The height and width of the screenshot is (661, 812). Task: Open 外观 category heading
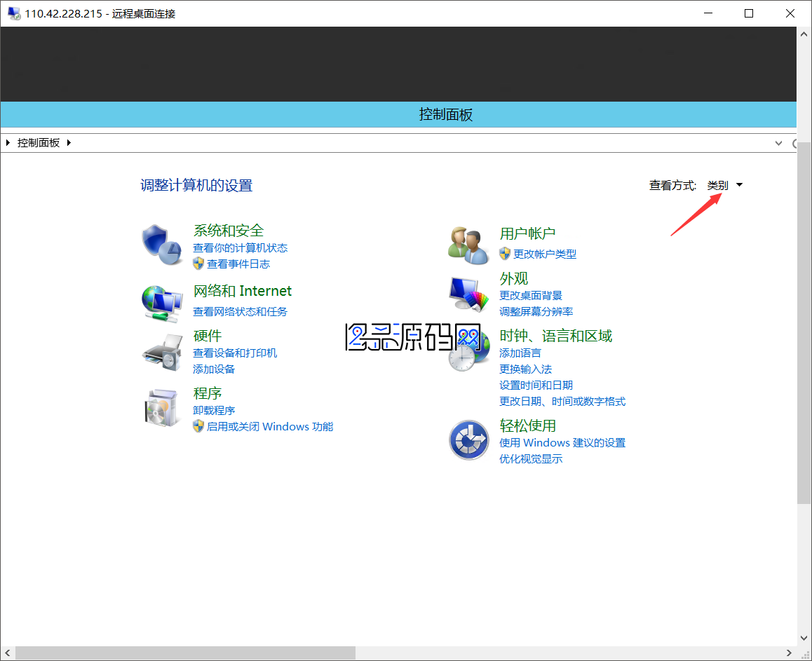click(514, 278)
